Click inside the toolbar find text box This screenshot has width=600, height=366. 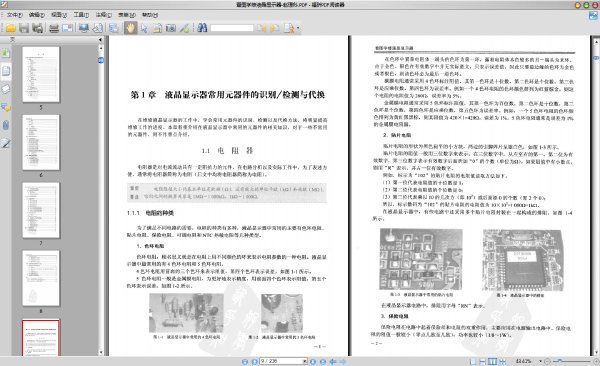coord(232,28)
